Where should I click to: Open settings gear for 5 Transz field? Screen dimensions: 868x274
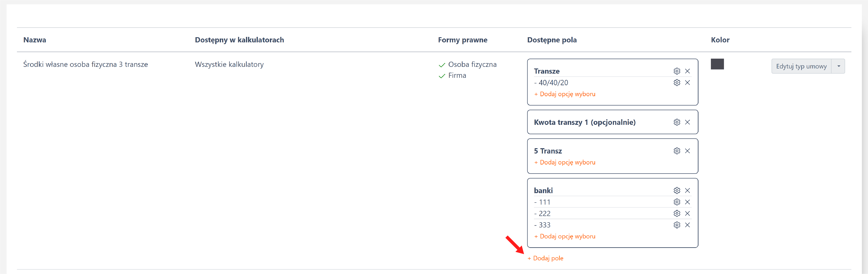click(x=677, y=151)
